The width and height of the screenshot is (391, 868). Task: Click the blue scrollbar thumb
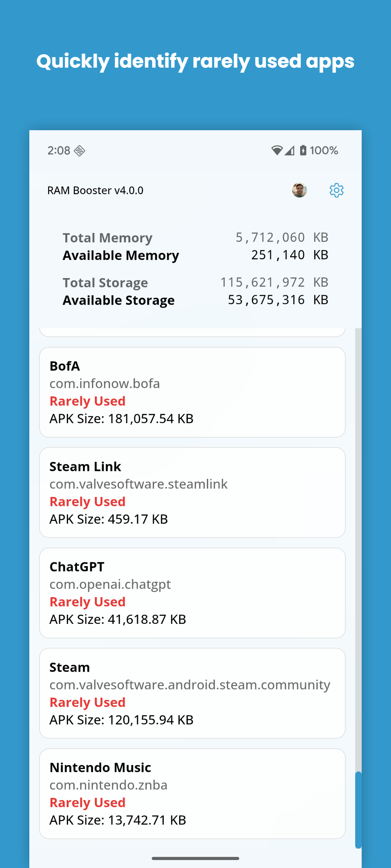(358, 810)
